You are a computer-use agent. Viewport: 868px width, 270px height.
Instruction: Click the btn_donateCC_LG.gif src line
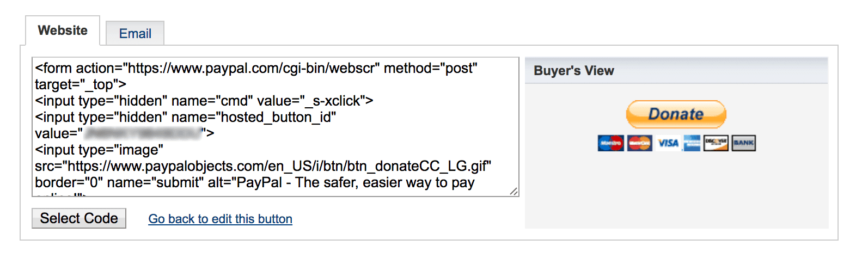[262, 166]
